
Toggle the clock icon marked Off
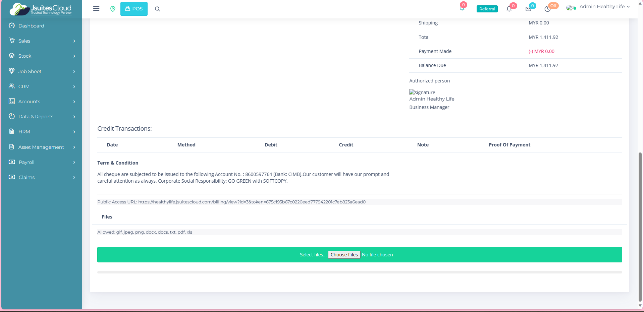(548, 9)
